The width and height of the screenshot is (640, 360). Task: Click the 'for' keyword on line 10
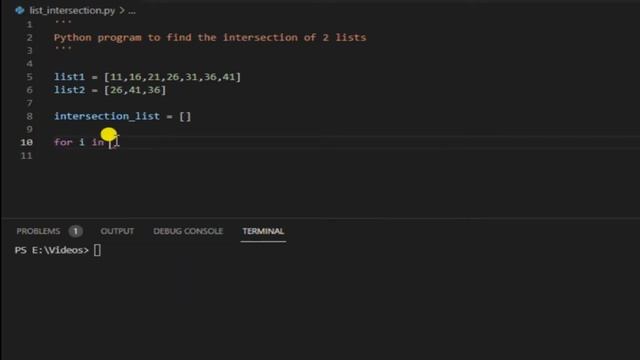[63, 142]
